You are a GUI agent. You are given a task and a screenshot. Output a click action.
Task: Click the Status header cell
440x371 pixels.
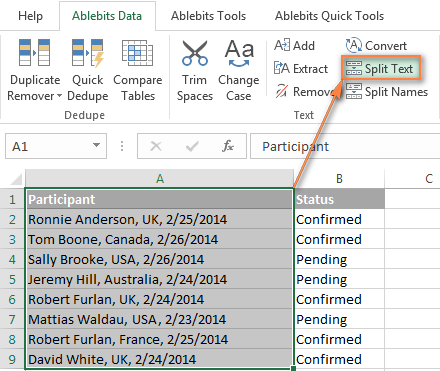(339, 199)
